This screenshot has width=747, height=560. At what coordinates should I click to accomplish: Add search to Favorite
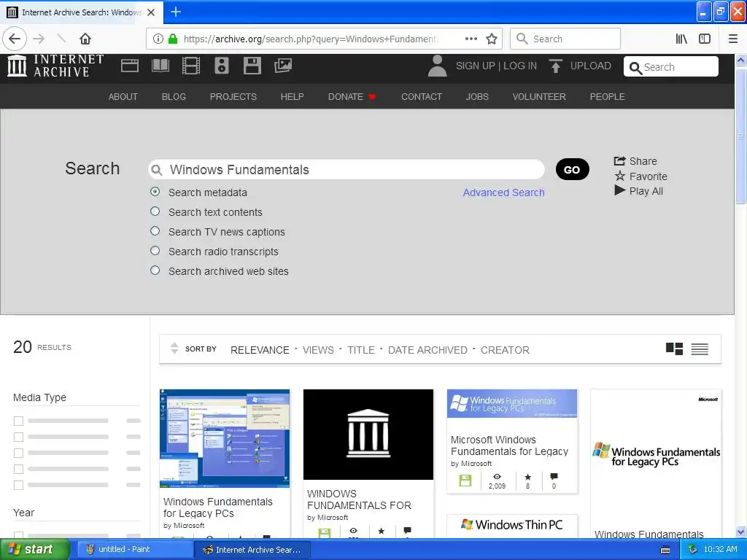coord(640,176)
